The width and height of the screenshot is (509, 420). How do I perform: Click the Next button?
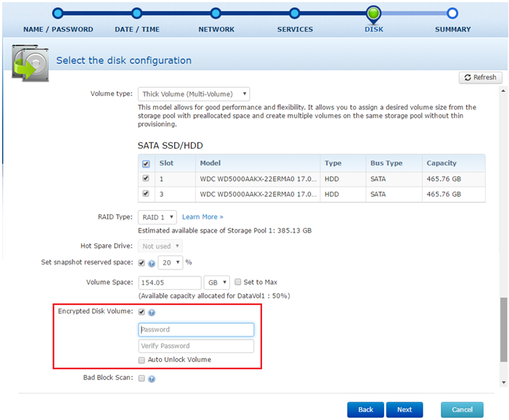pos(404,410)
